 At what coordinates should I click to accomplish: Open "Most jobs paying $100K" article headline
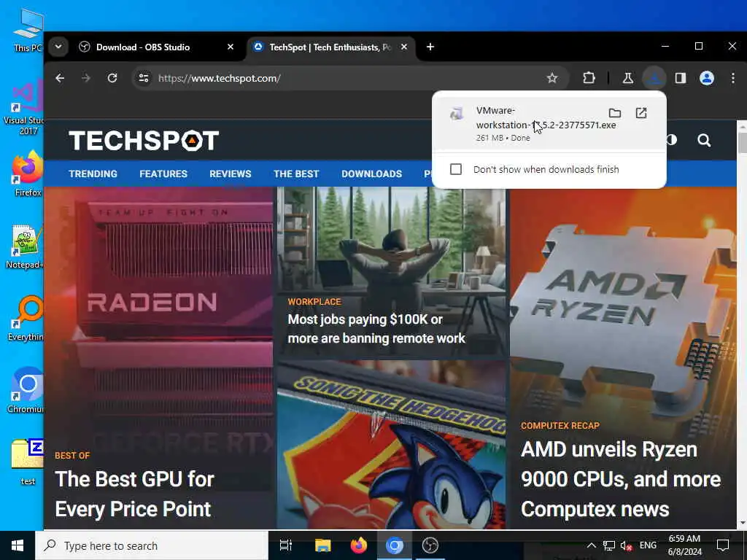[x=376, y=329]
